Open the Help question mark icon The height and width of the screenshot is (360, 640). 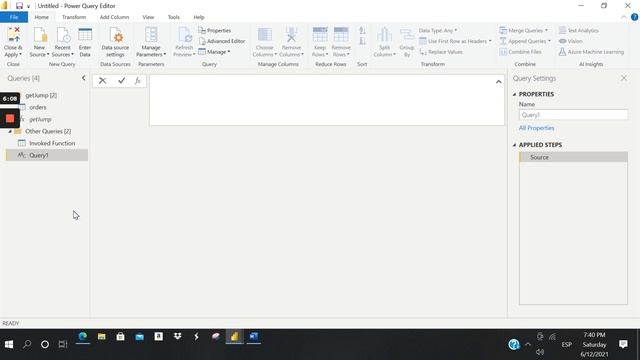pyautogui.click(x=634, y=17)
